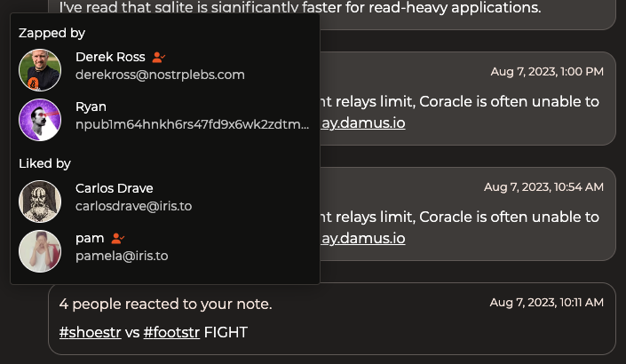The height and width of the screenshot is (364, 626).
Task: Follow the damus.io link in the 10:54 AM note
Action: click(x=362, y=238)
